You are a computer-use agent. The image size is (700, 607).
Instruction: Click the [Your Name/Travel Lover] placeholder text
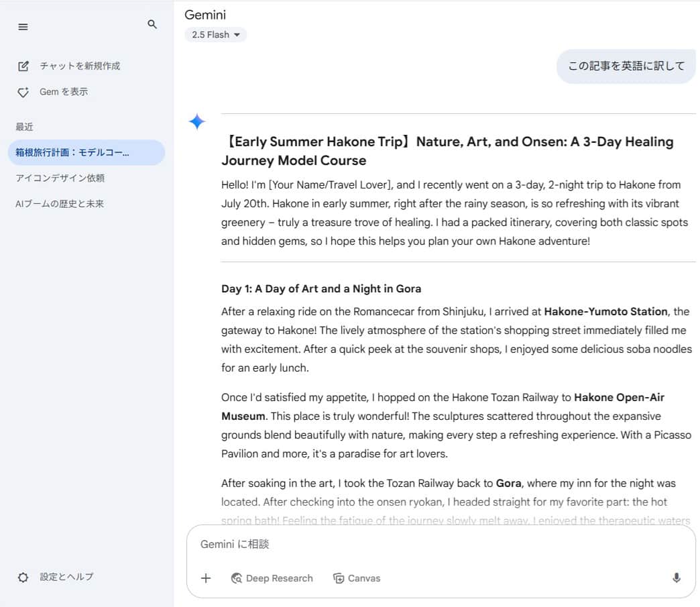point(331,185)
